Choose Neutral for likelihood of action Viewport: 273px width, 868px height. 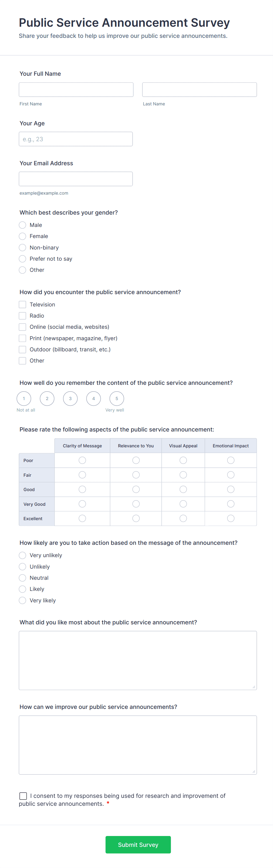coord(22,578)
